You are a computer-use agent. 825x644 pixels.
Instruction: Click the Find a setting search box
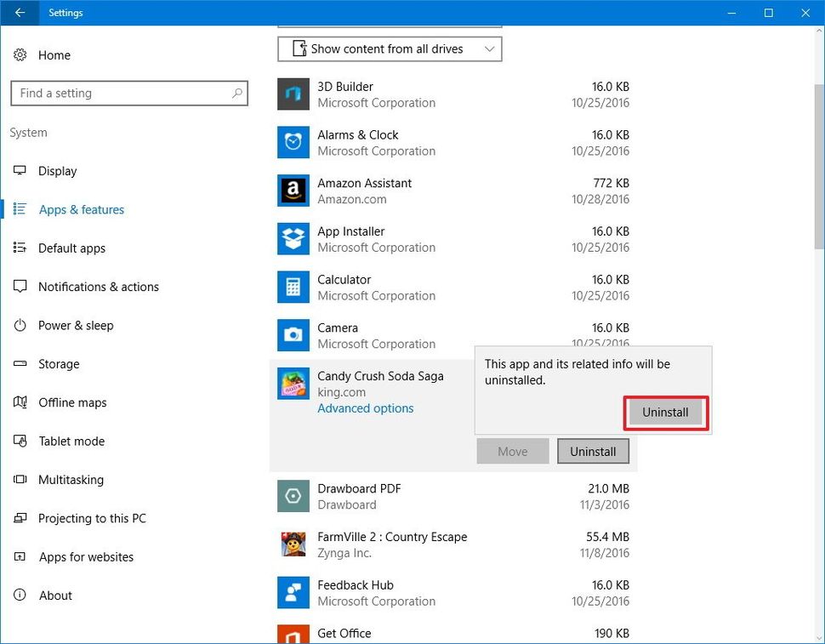pyautogui.click(x=129, y=94)
